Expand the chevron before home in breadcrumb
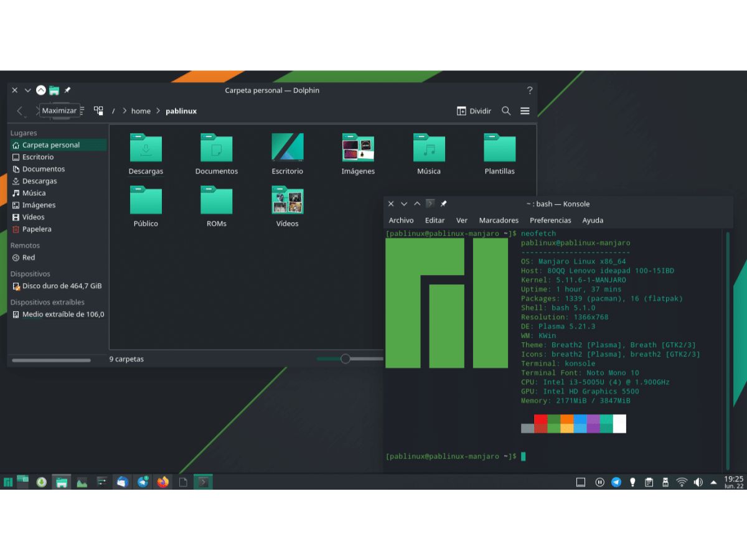Screen dimensions: 747x560 point(125,111)
